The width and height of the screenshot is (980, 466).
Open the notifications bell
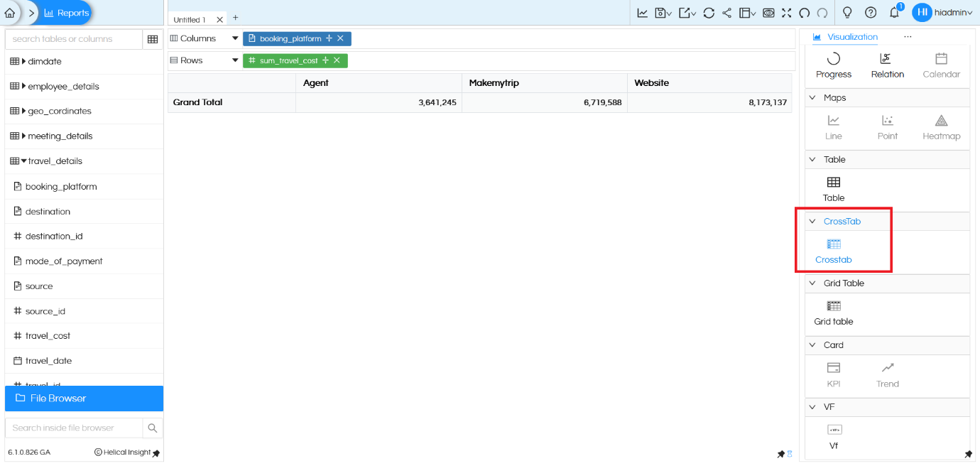click(894, 13)
